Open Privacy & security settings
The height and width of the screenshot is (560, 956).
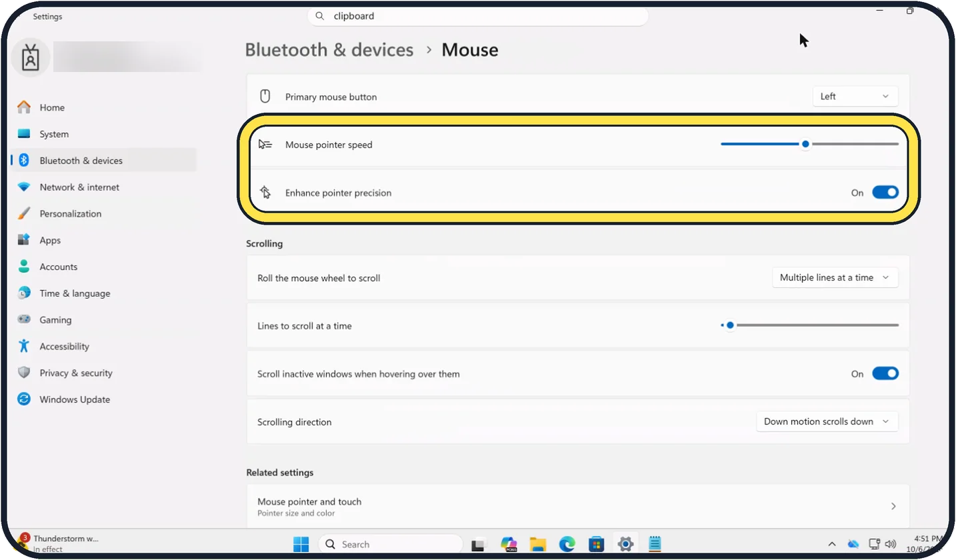click(x=76, y=373)
